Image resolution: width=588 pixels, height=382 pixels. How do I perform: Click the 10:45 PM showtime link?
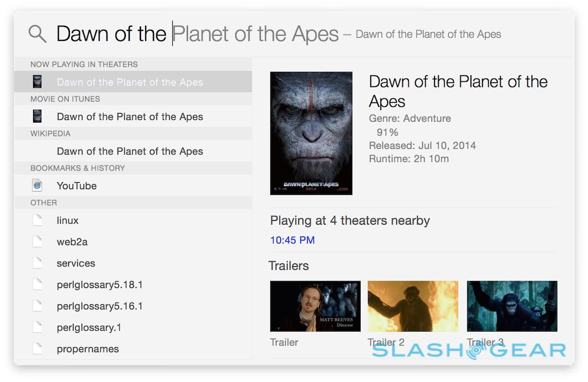pyautogui.click(x=292, y=240)
